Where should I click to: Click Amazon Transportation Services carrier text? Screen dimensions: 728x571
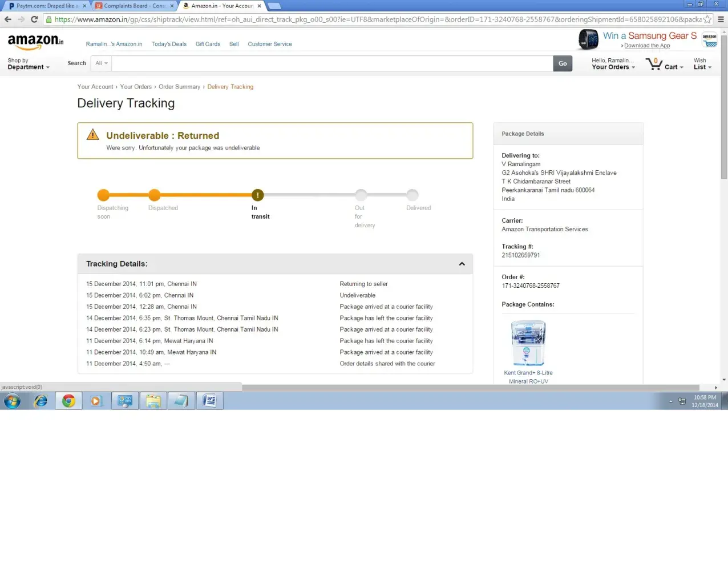coord(545,230)
